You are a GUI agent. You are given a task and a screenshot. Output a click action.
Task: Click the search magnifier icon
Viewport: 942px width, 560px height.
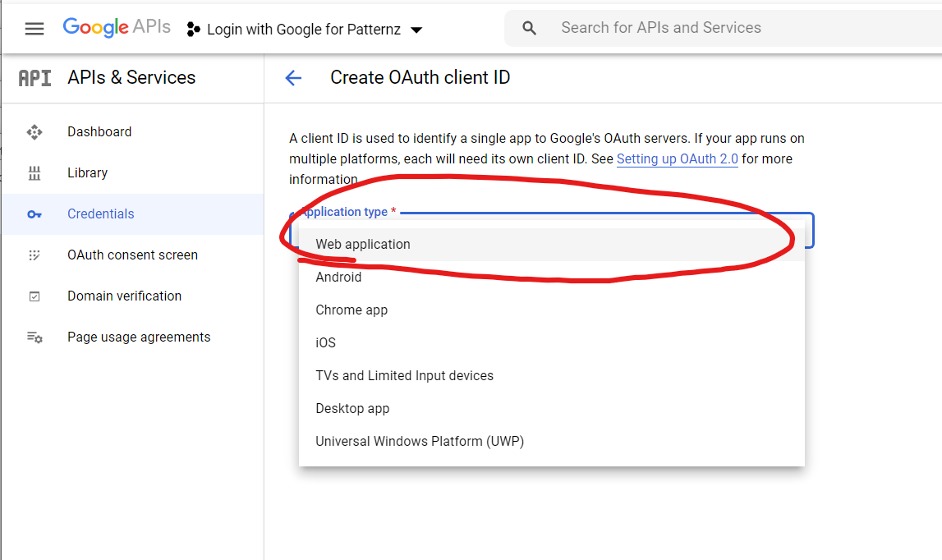click(530, 29)
